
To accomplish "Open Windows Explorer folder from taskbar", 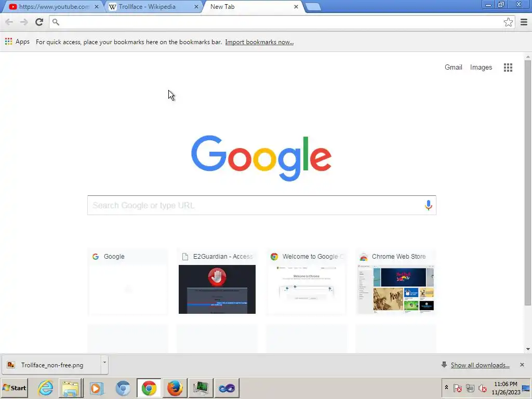I will click(x=71, y=388).
